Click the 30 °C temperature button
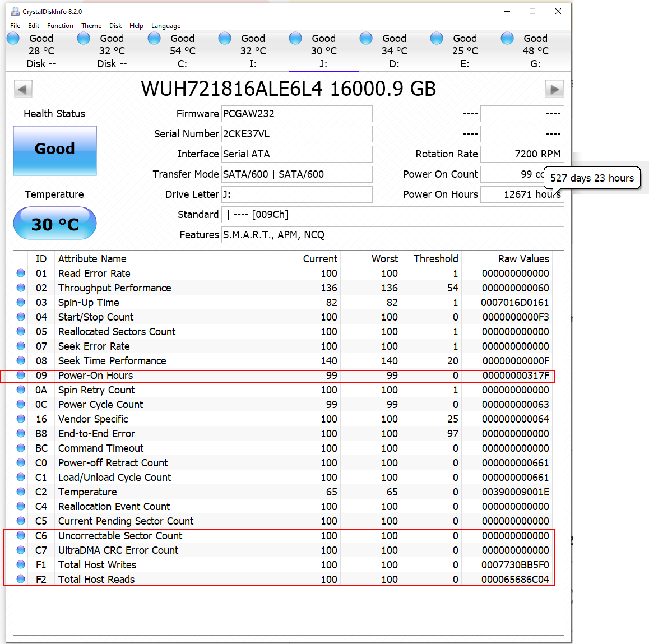649x644 pixels. point(55,224)
